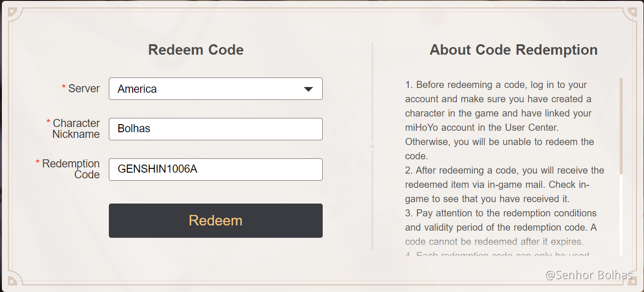Click inside the Character Nickname field
The image size is (644, 292).
(215, 129)
